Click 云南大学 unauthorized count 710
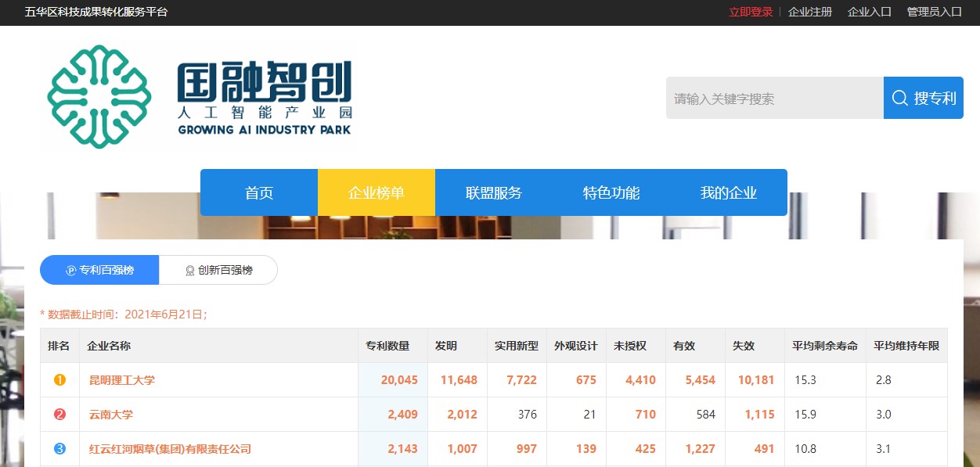 click(646, 415)
